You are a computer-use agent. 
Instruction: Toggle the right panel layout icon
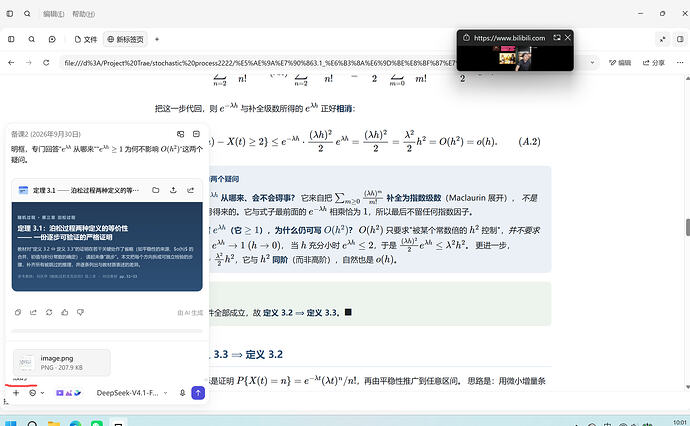pos(680,39)
